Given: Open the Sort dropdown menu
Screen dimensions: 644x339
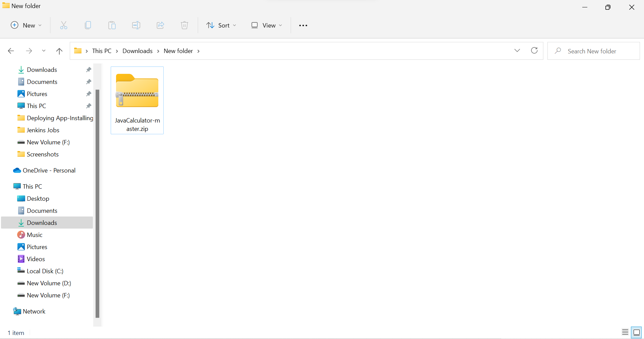Looking at the screenshot, I should (221, 26).
